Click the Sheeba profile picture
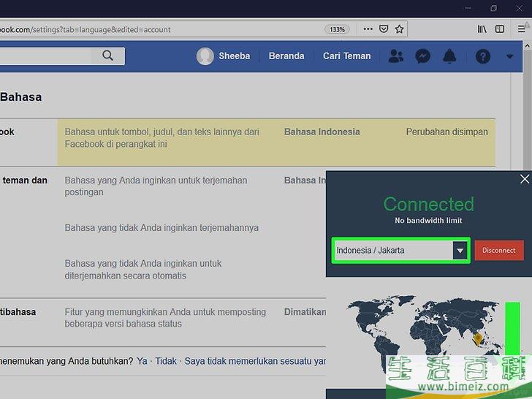The width and height of the screenshot is (532, 399). click(205, 56)
